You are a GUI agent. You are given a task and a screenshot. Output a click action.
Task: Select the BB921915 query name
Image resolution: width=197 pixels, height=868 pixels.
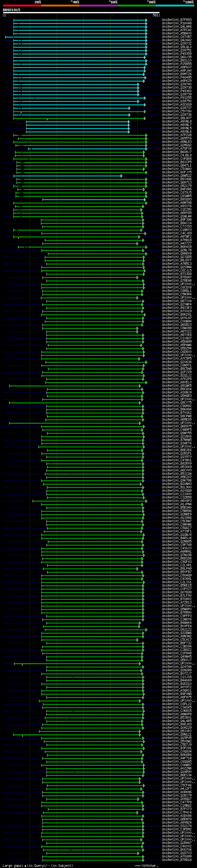[11, 10]
